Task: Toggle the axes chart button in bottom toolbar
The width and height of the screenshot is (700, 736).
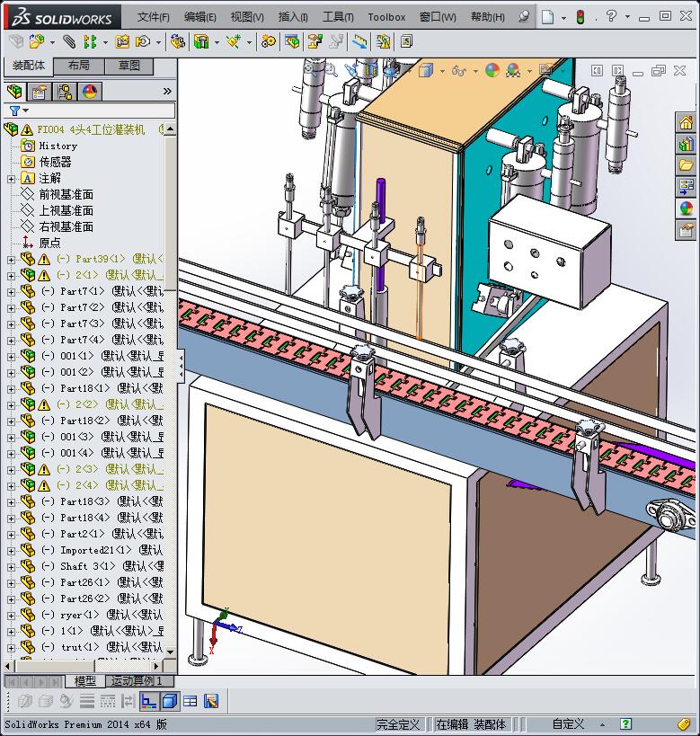Action: coord(149,701)
